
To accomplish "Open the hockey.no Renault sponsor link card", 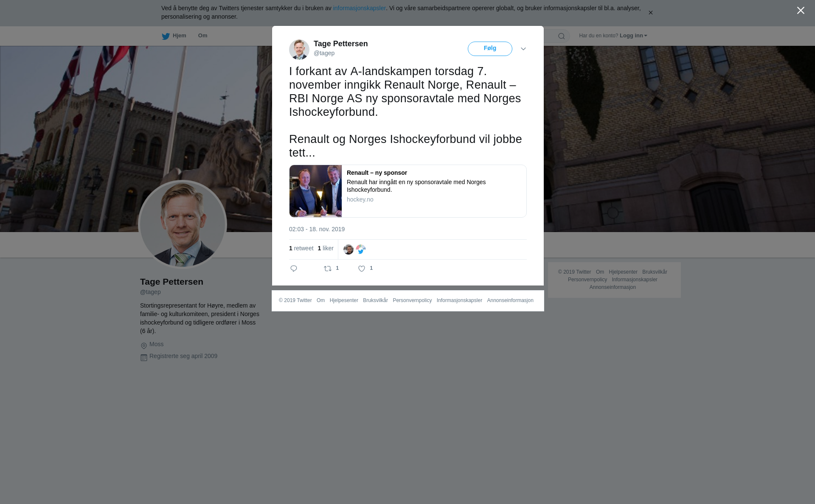I will (x=407, y=191).
